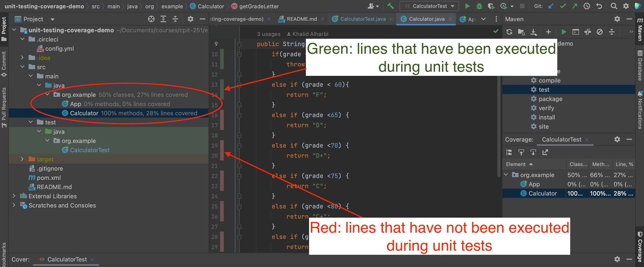Toggle offline mode in Maven toolbar

click(599, 32)
